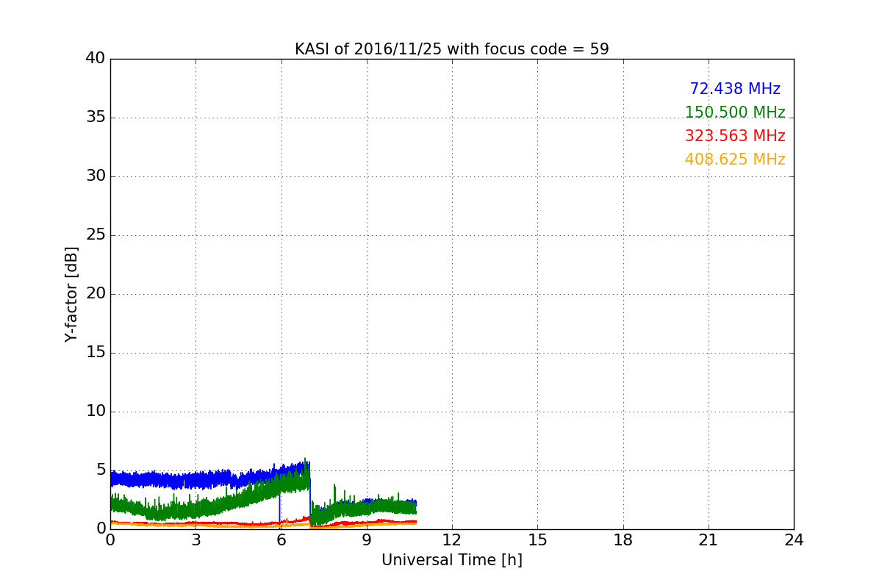Select the blue '72.438 MHz' legend label
The image size is (882, 588).
[735, 89]
